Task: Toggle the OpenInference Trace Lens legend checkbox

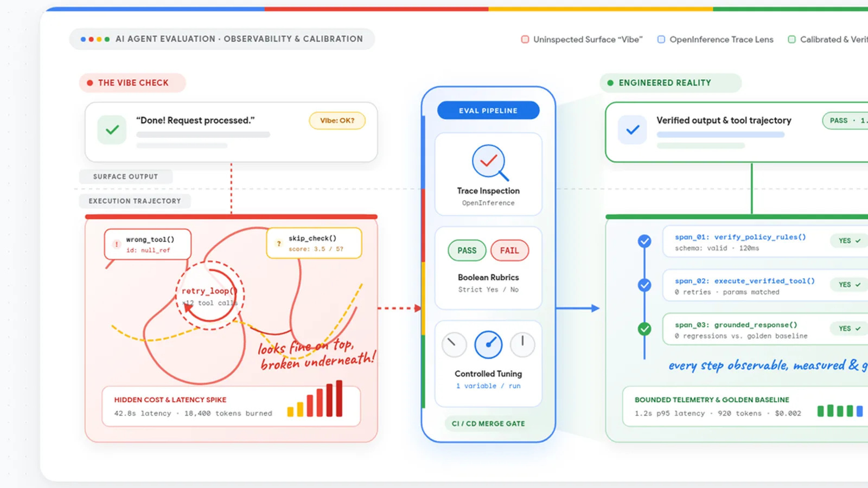Action: [661, 39]
